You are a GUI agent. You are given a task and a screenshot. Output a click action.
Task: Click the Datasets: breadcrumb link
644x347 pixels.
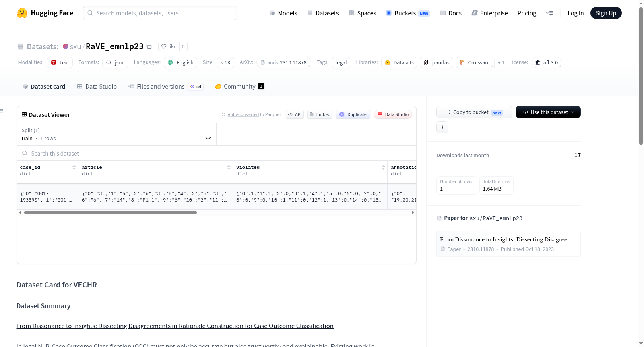tap(42, 46)
